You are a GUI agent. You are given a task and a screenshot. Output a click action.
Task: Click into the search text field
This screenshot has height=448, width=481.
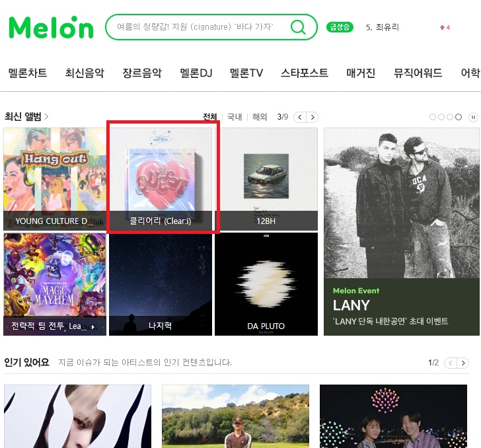pyautogui.click(x=196, y=27)
